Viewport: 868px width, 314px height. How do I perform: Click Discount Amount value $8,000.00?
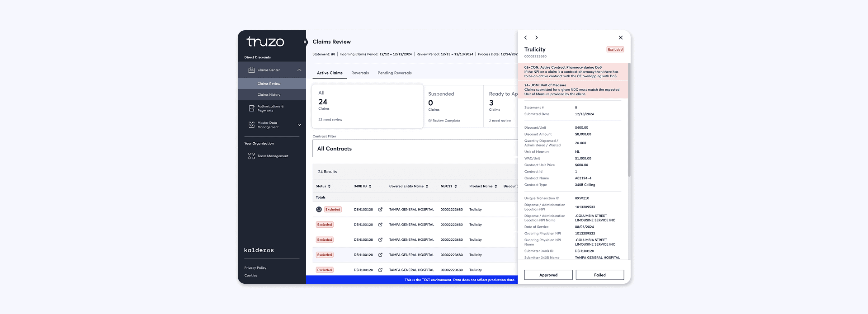coord(583,134)
